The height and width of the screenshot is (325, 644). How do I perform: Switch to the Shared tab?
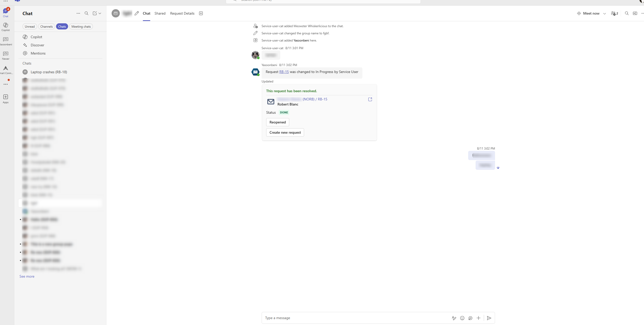(160, 13)
